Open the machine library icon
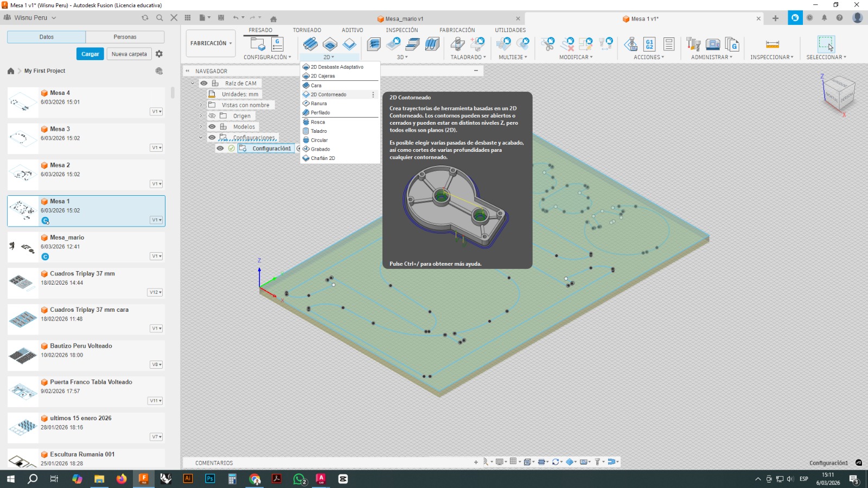Image resolution: width=868 pixels, height=488 pixels. click(x=712, y=44)
